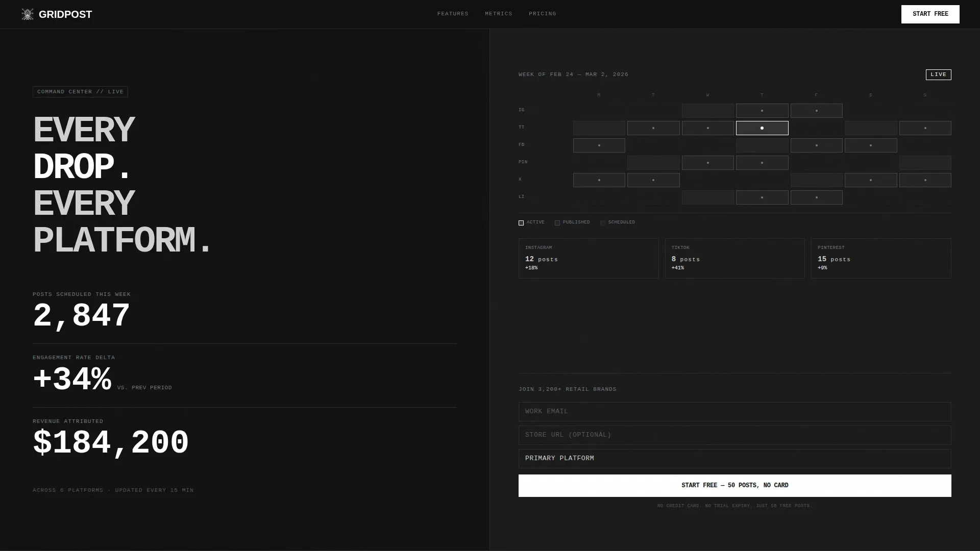The width and height of the screenshot is (980, 551).
Task: Open the TikTok Sunday post slot
Action: click(x=925, y=128)
